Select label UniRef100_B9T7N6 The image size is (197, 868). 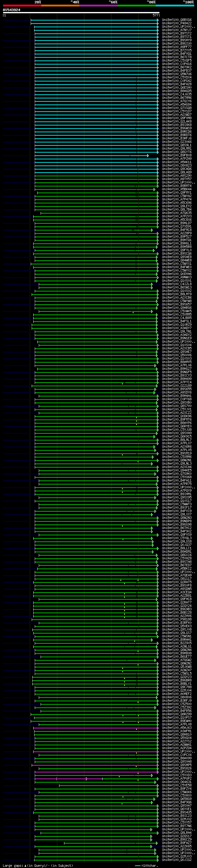(177, 826)
